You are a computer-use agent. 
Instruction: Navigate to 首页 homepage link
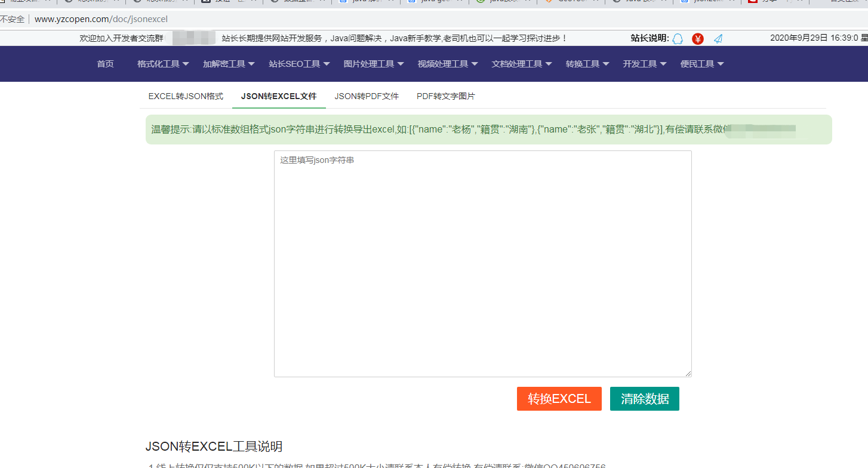pyautogui.click(x=104, y=64)
